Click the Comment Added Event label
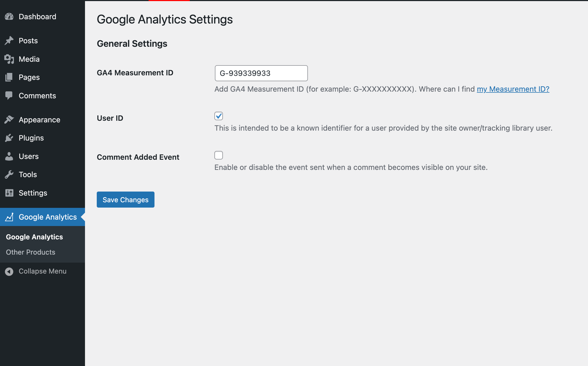The image size is (588, 366). 138,157
